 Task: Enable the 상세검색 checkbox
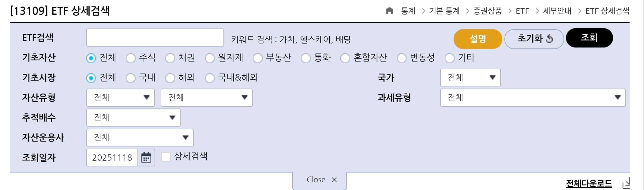(x=166, y=157)
